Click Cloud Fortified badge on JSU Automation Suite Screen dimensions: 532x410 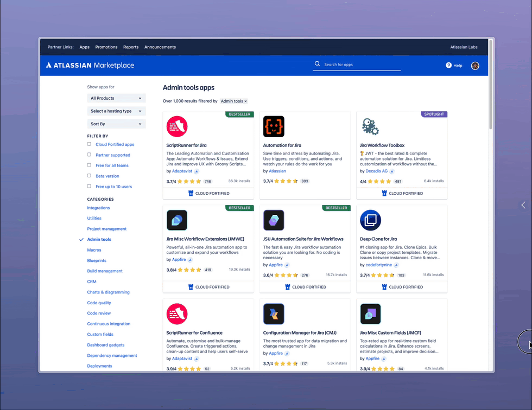[x=305, y=287]
